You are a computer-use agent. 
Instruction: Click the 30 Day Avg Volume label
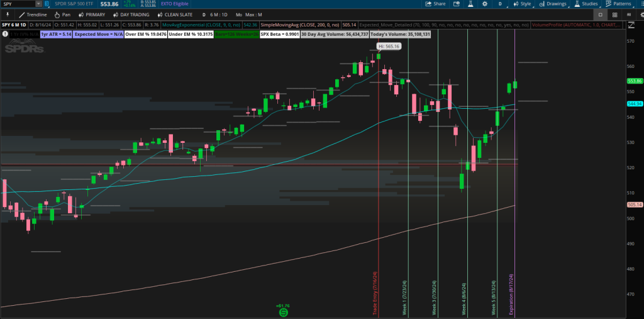[x=335, y=35]
